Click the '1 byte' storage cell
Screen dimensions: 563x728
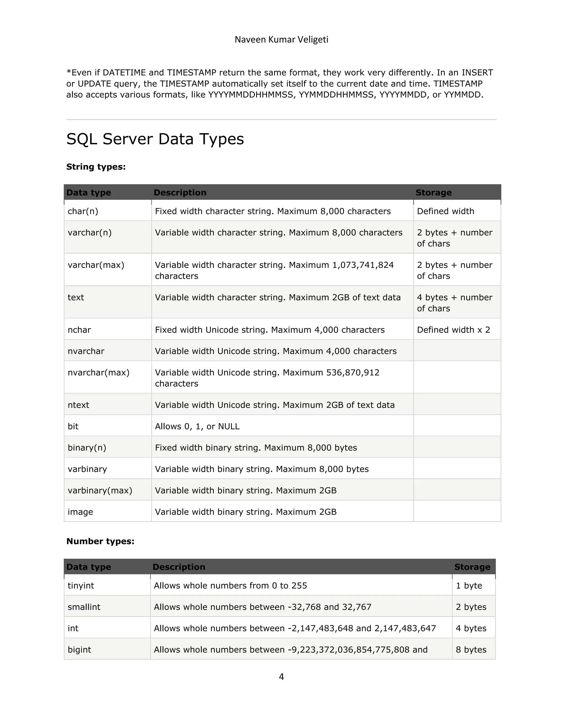pyautogui.click(x=474, y=585)
